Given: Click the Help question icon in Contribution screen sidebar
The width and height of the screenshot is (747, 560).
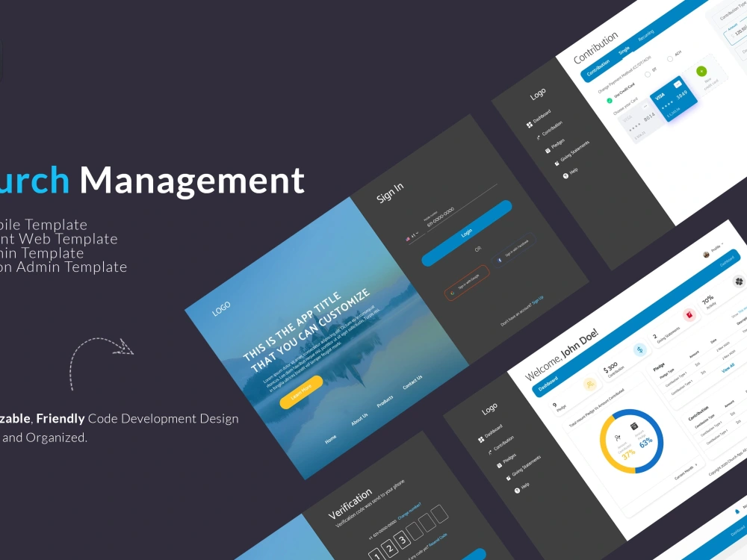Looking at the screenshot, I should (565, 175).
